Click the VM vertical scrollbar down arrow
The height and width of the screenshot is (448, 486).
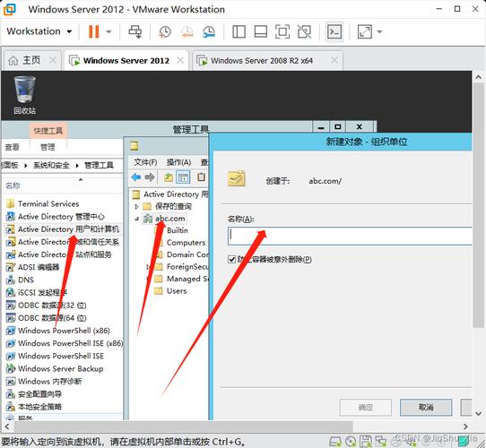point(478,414)
